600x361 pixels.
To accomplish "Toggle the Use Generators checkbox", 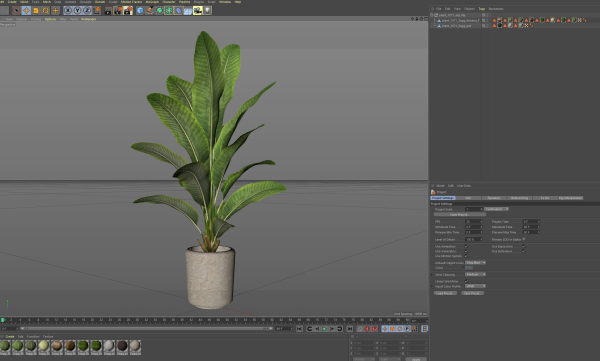I will 466,251.
